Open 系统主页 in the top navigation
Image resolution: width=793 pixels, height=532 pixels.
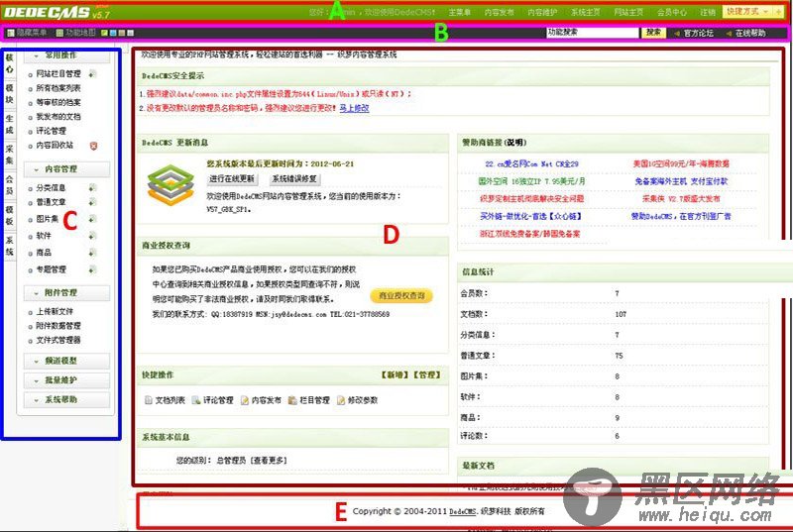pyautogui.click(x=586, y=12)
